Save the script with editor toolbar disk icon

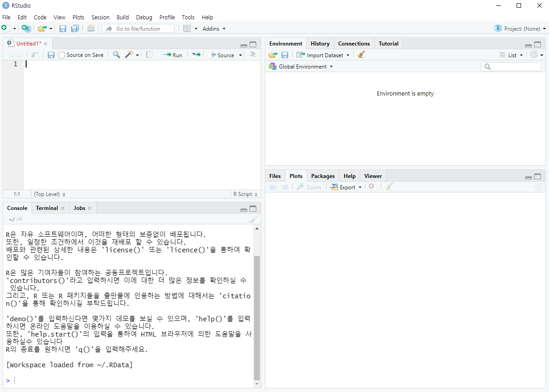[51, 55]
